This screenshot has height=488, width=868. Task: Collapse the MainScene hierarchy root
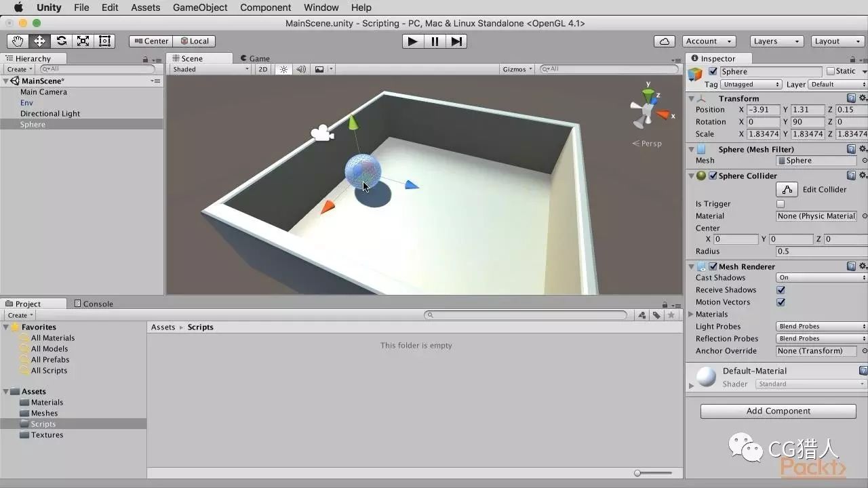pyautogui.click(x=6, y=81)
